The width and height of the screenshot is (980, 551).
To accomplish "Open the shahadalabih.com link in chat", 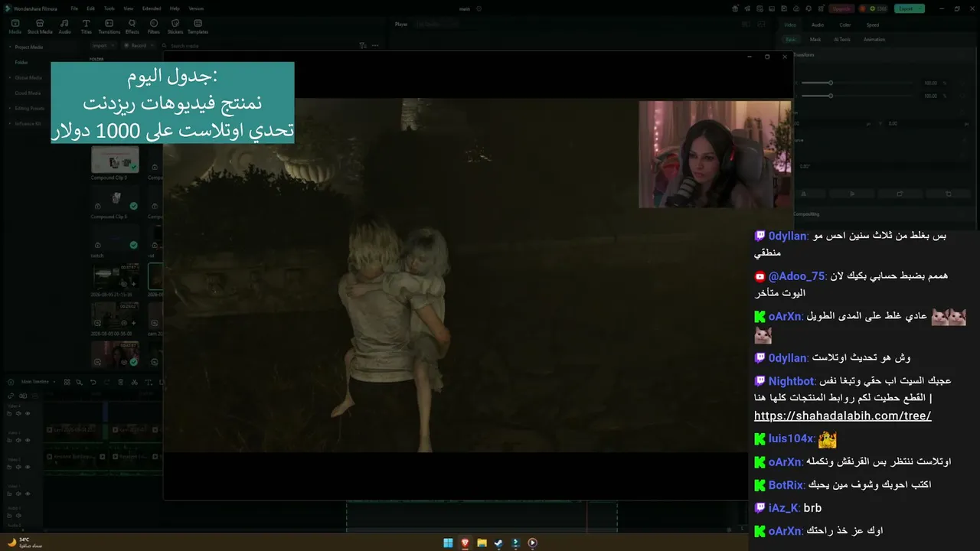I will tap(842, 416).
